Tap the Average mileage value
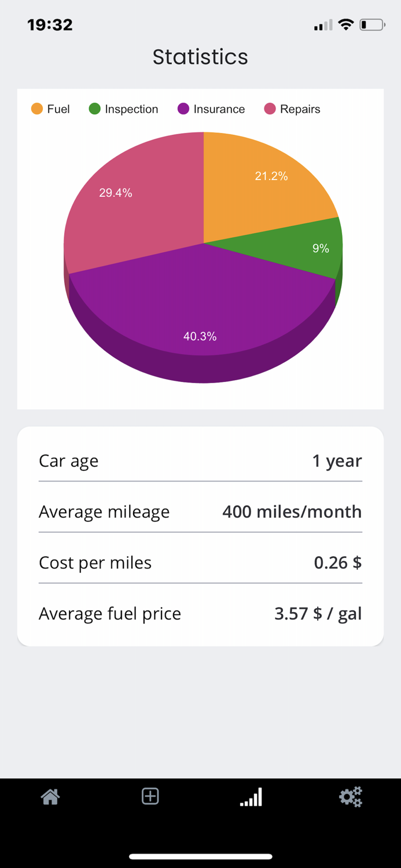The image size is (401, 868). pyautogui.click(x=292, y=512)
